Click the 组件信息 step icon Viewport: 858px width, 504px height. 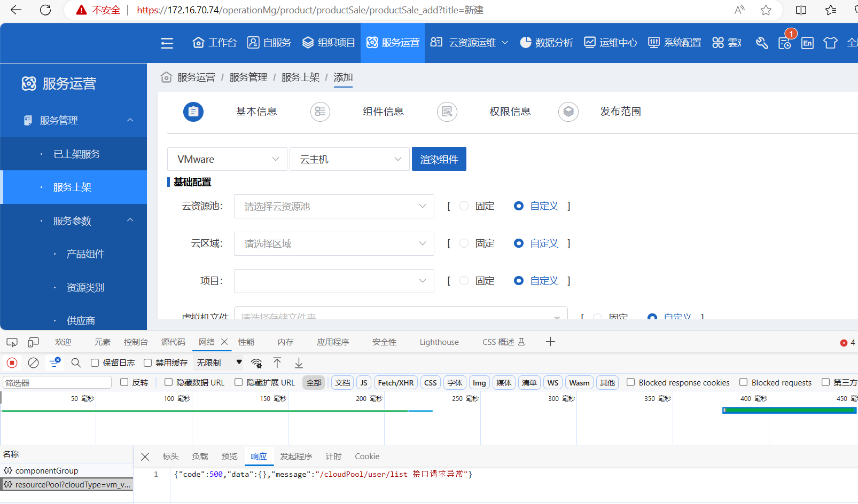click(320, 112)
